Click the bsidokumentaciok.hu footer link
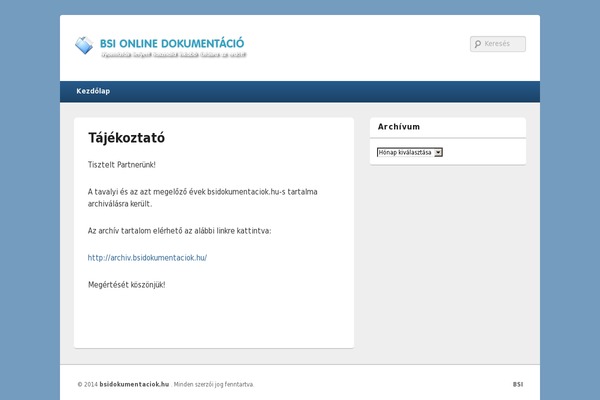600x400 pixels. tap(134, 384)
